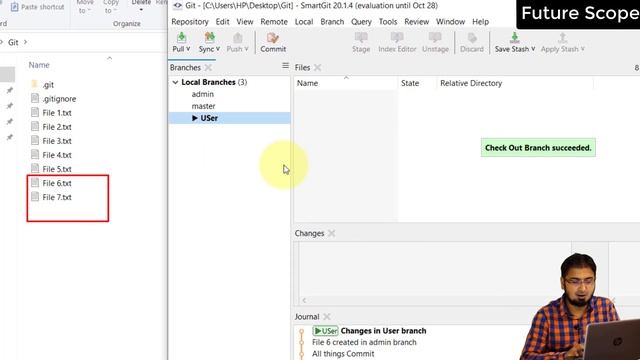640x360 pixels.
Task: Select the All things Commit entry
Action: tap(343, 353)
